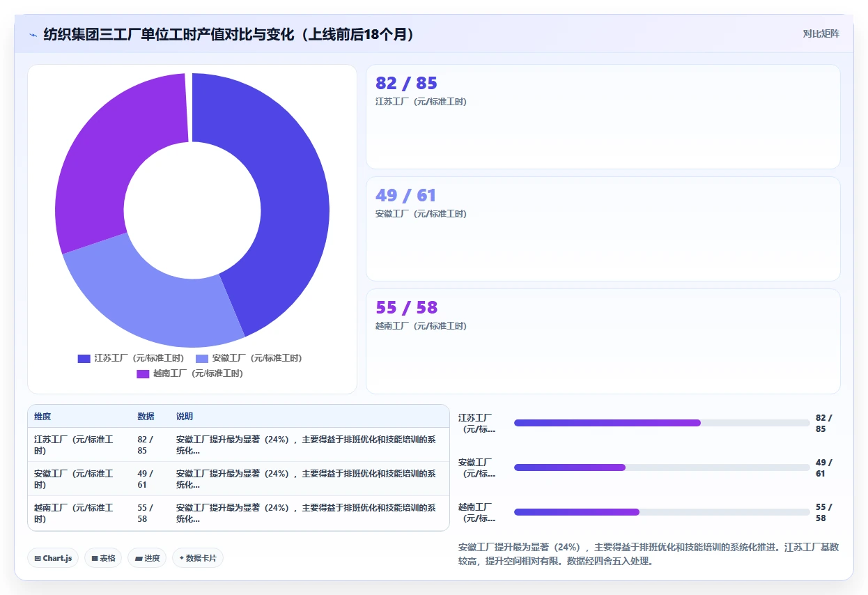Click the 江苏工厂 caption in the stat card
The width and height of the screenshot is (868, 595).
[421, 102]
